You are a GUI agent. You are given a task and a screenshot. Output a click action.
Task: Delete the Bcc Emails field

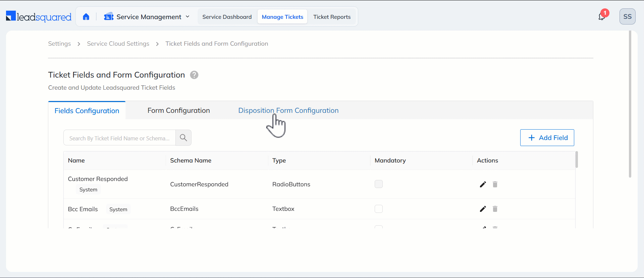tap(495, 209)
